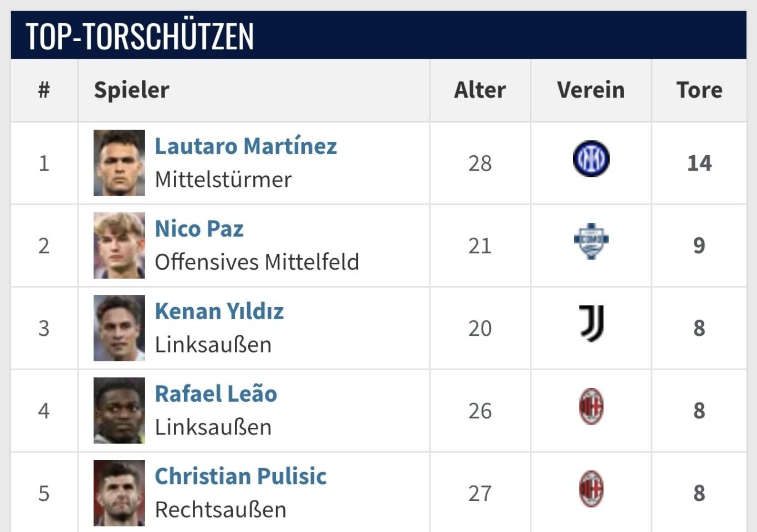Sort by the Alter column header
The height and width of the screenshot is (532, 757).
click(x=480, y=90)
